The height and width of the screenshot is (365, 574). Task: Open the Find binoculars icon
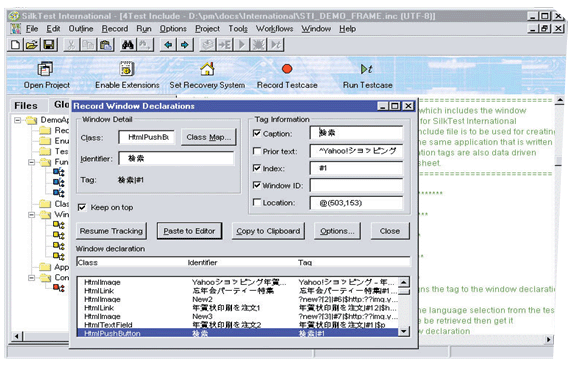tap(128, 45)
